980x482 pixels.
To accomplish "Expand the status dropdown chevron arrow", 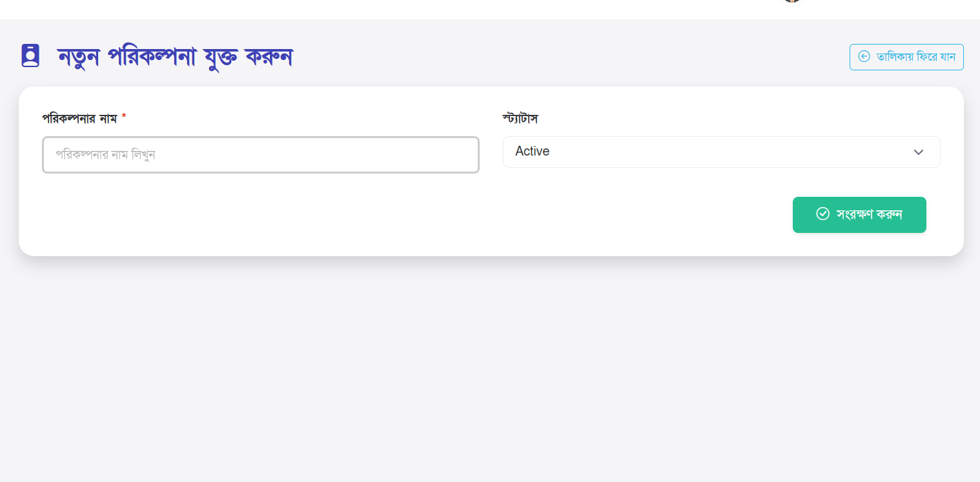I will (x=919, y=152).
